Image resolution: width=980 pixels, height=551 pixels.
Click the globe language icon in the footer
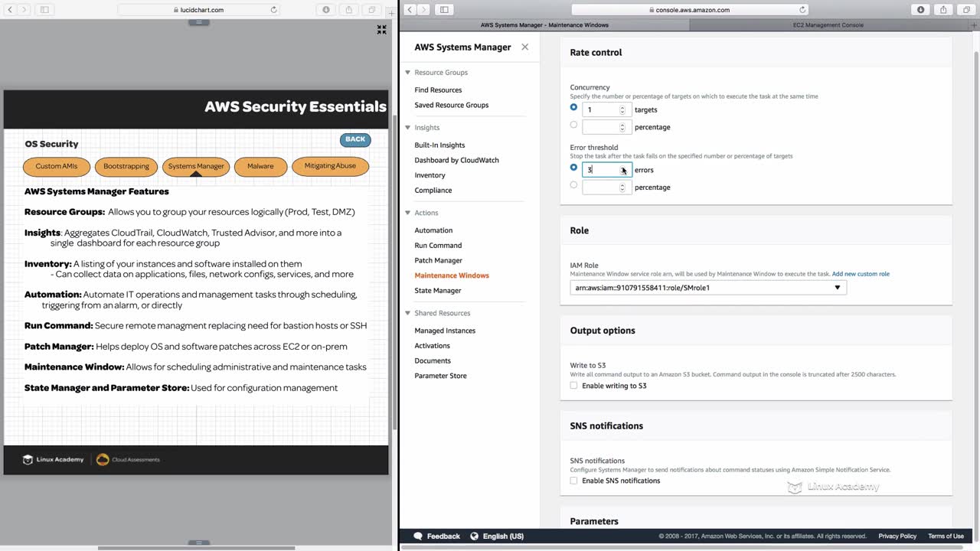tap(474, 536)
